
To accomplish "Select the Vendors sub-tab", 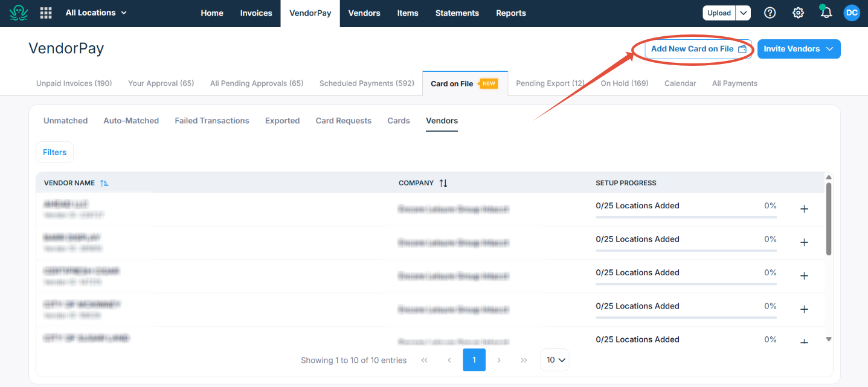I will click(442, 121).
